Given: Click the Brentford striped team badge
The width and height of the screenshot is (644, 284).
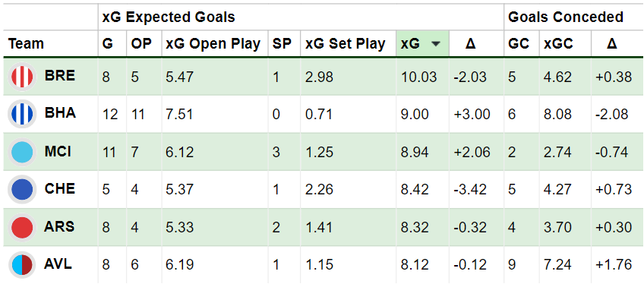Looking at the screenshot, I should 22,77.
